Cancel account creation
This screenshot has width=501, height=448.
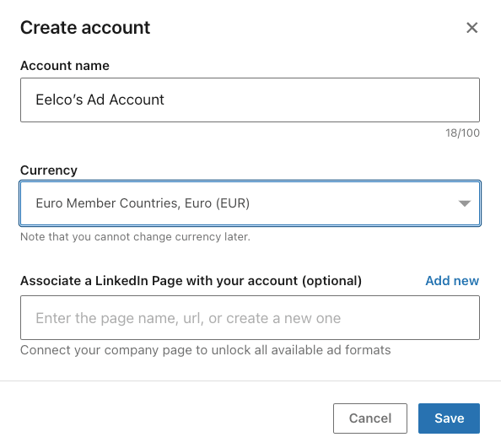[370, 418]
